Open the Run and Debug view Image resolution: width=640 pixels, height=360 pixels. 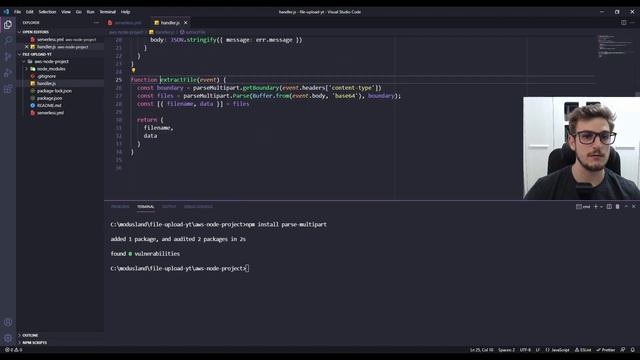pos(8,73)
